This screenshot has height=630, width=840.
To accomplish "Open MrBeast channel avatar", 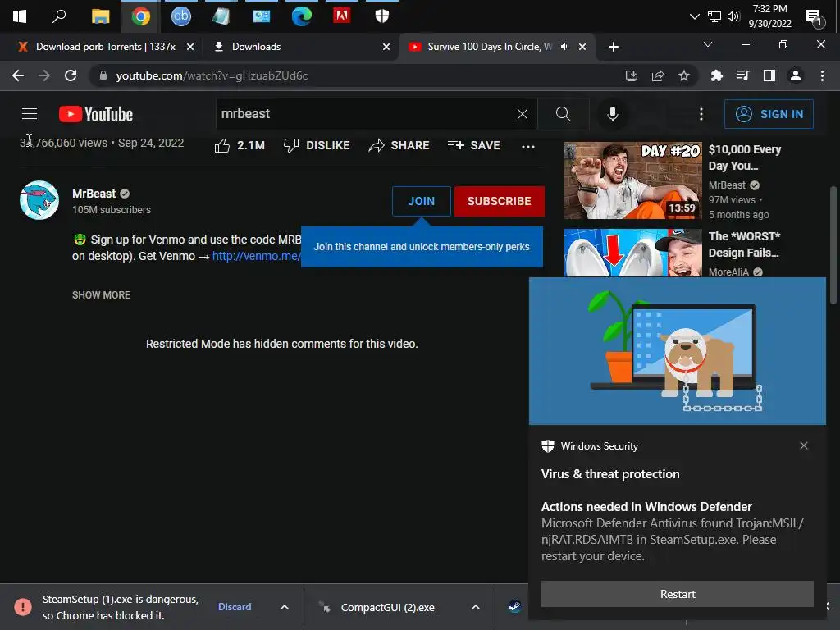I will tap(39, 200).
